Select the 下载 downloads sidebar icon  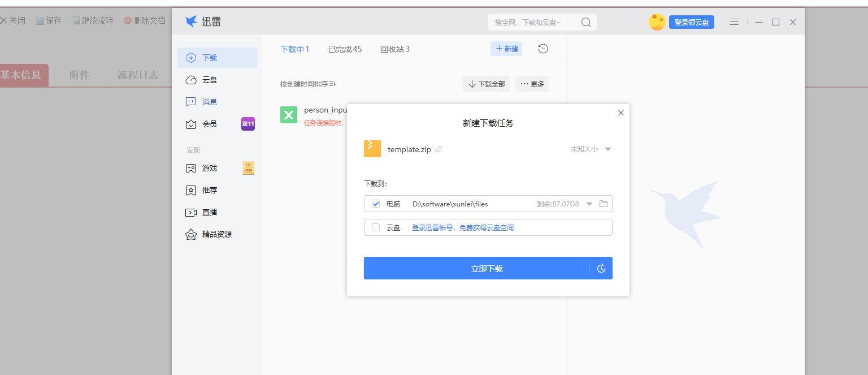click(x=209, y=57)
